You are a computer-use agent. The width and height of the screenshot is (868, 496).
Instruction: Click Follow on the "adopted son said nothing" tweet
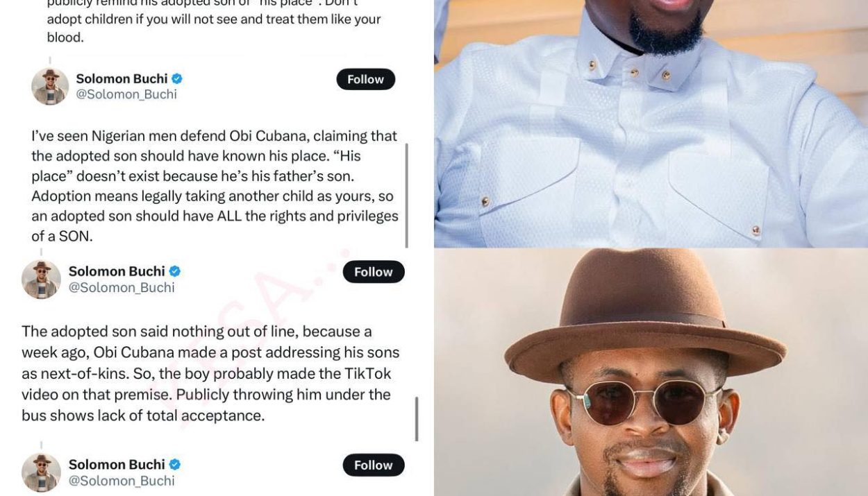coord(374,272)
